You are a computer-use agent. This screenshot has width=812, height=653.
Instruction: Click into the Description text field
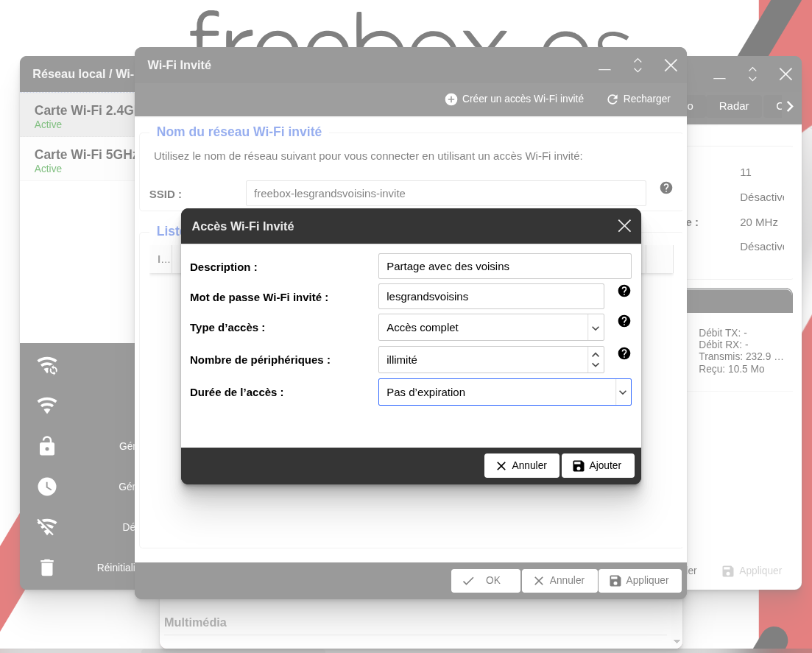coord(504,267)
